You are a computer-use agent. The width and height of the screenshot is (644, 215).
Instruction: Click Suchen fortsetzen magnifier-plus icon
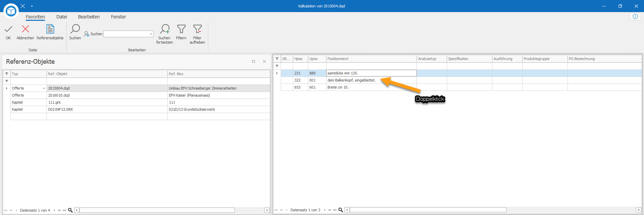165,29
